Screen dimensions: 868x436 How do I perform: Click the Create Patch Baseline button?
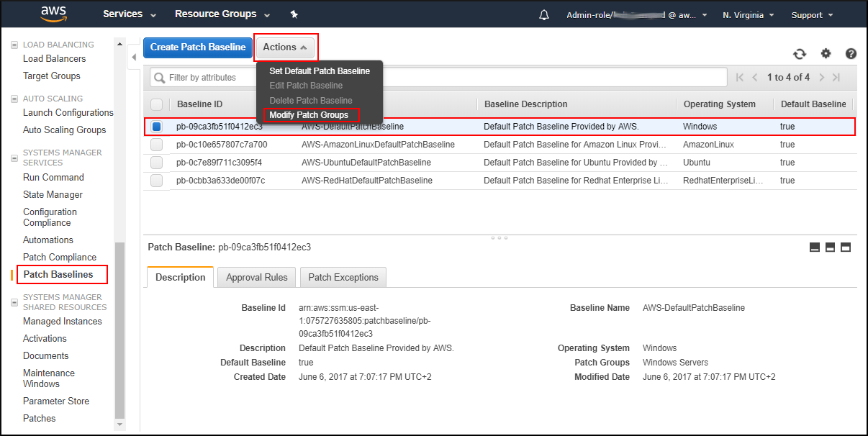197,47
